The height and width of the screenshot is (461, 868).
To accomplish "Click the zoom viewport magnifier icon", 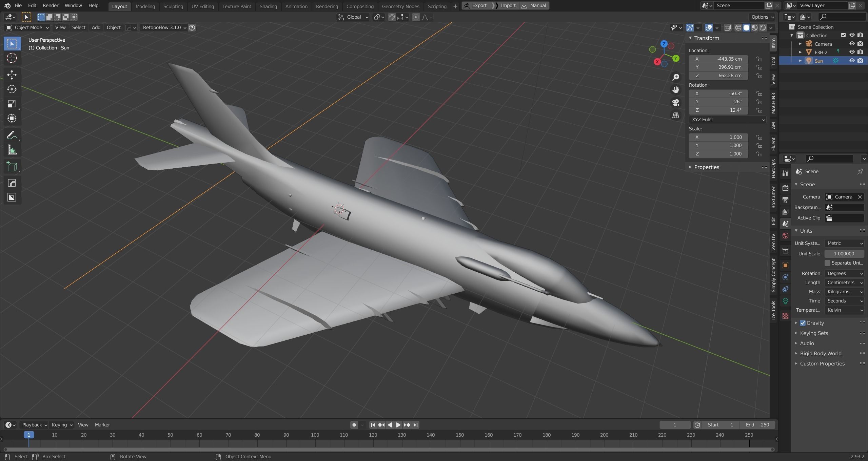I will point(675,77).
